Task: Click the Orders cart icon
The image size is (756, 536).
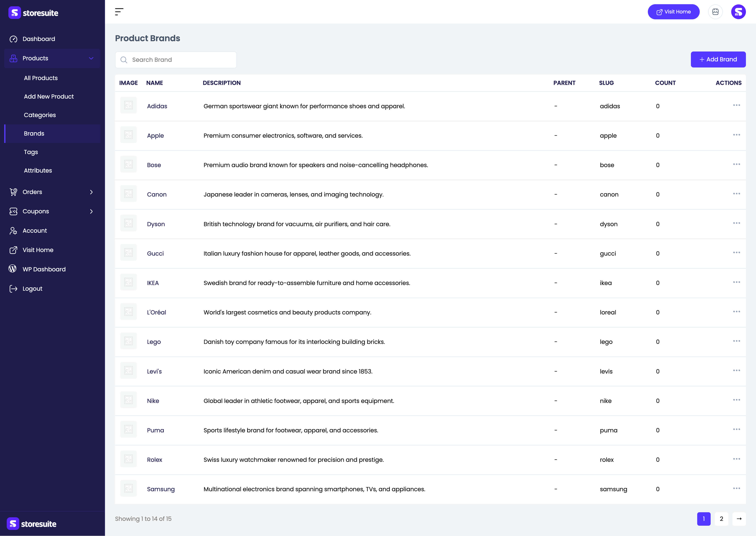Action: 13,192
